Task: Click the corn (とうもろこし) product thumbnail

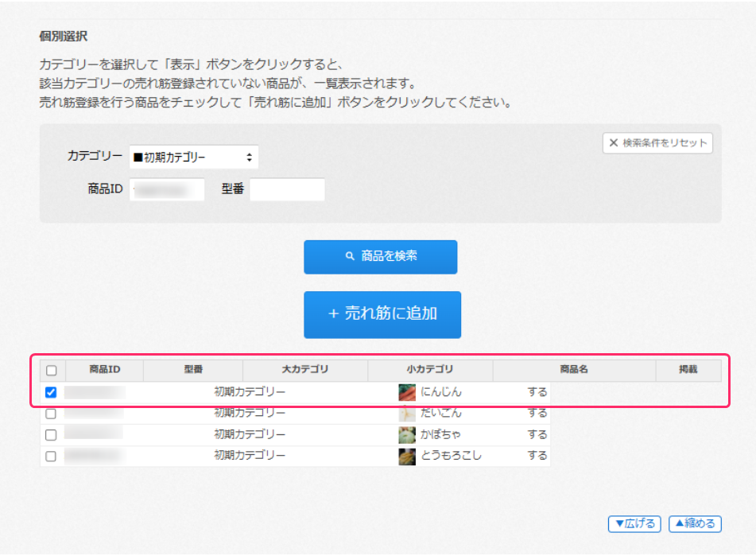Action: coord(406,457)
